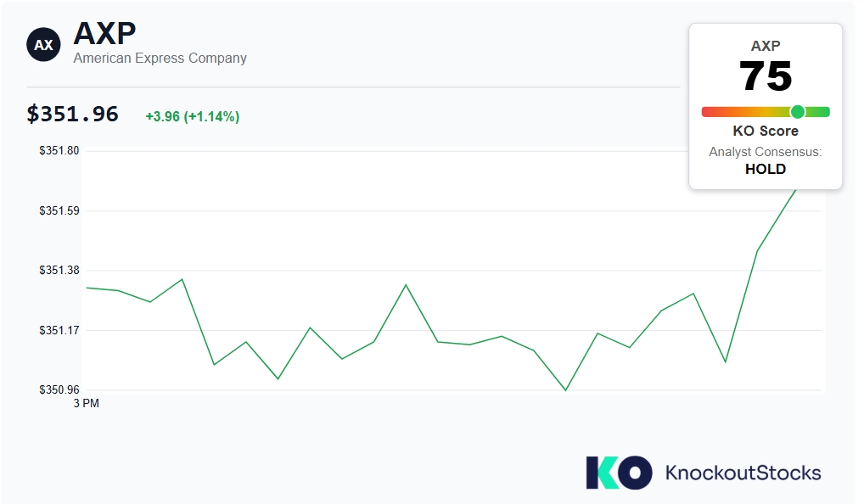This screenshot has height=504, width=864.
Task: Click the $351.17 axis label
Action: 59,330
